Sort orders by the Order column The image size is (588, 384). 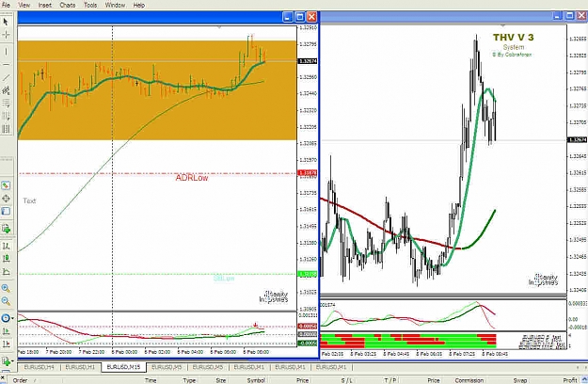21,380
